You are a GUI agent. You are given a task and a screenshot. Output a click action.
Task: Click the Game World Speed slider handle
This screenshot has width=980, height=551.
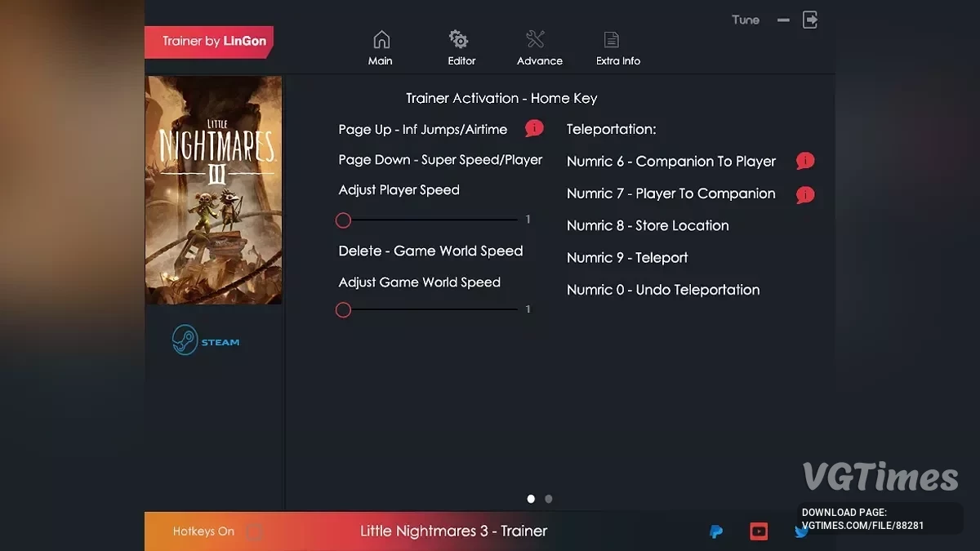pyautogui.click(x=343, y=310)
